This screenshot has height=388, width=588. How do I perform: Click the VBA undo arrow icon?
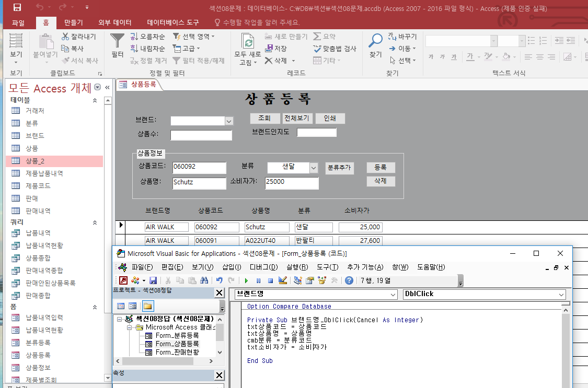pyautogui.click(x=220, y=280)
